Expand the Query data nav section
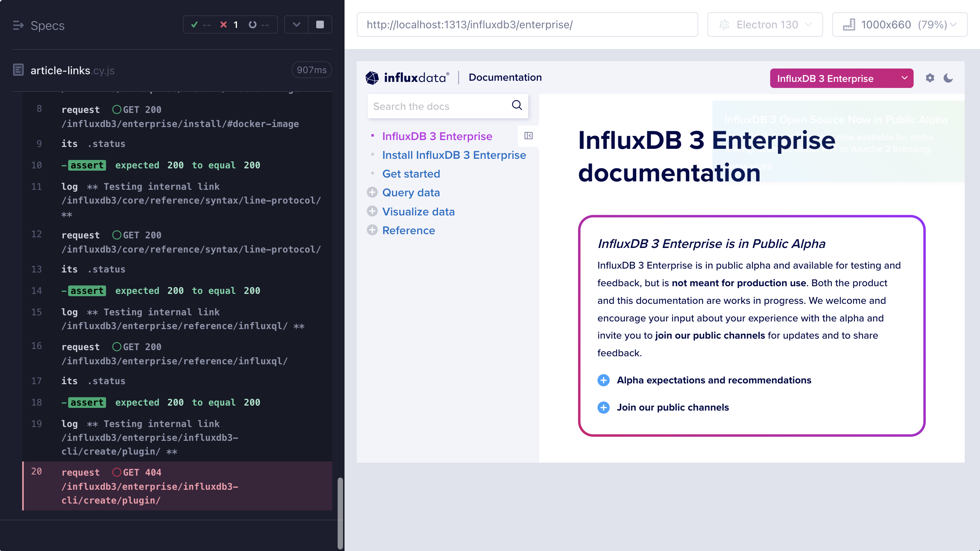 tap(372, 192)
